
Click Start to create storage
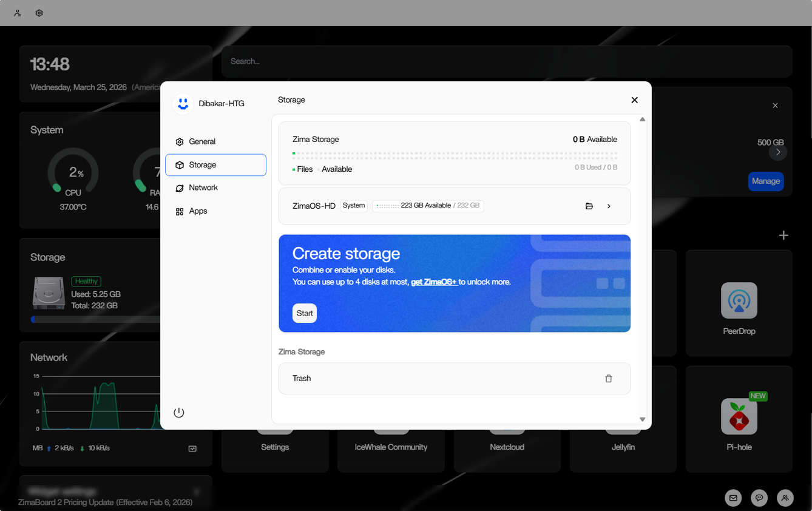(305, 313)
